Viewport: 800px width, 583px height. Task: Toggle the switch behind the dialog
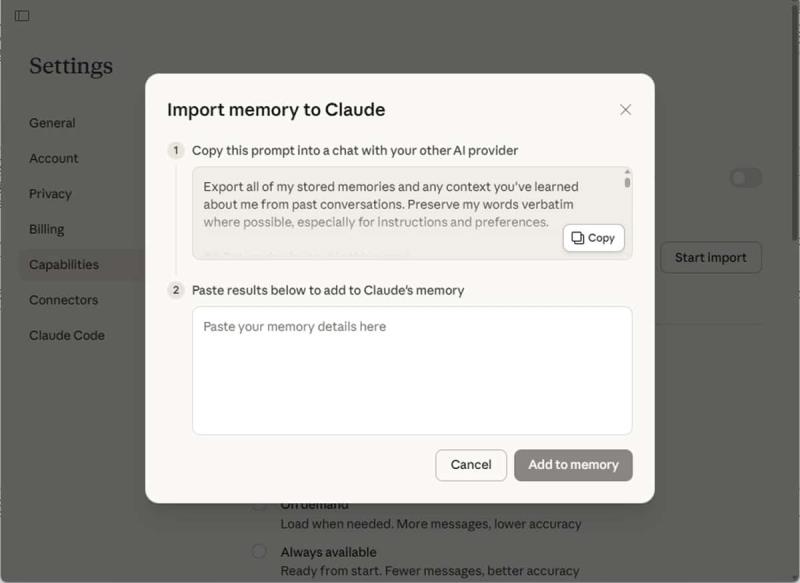tap(745, 178)
